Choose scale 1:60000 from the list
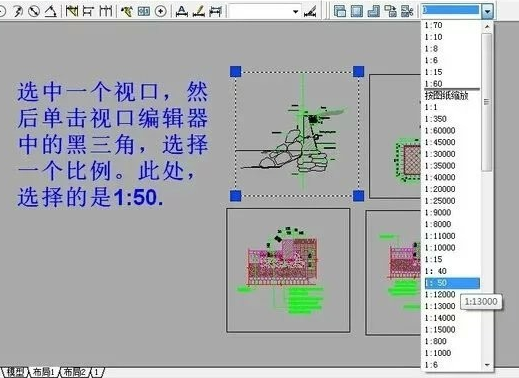 coord(440,131)
